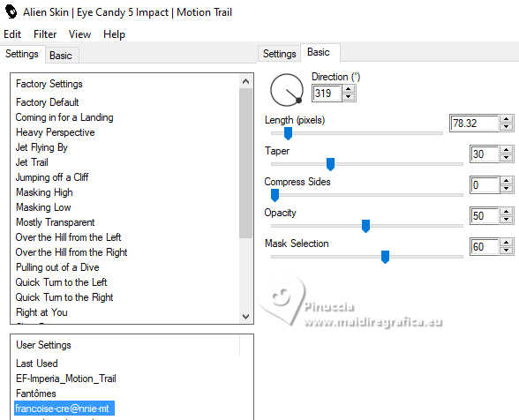
Task: Increase Taper with the up arrow
Action: [506, 150]
